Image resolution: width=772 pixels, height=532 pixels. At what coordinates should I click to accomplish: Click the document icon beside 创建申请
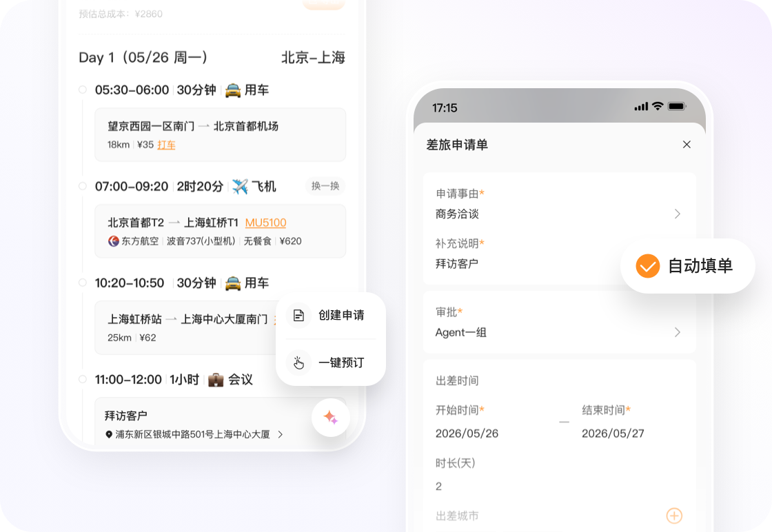(299, 316)
